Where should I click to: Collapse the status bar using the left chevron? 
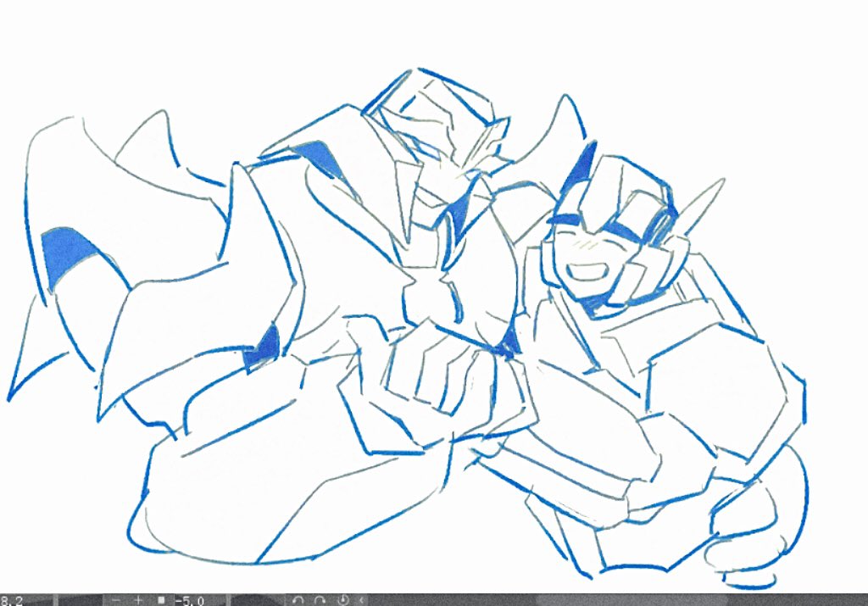pyautogui.click(x=361, y=600)
